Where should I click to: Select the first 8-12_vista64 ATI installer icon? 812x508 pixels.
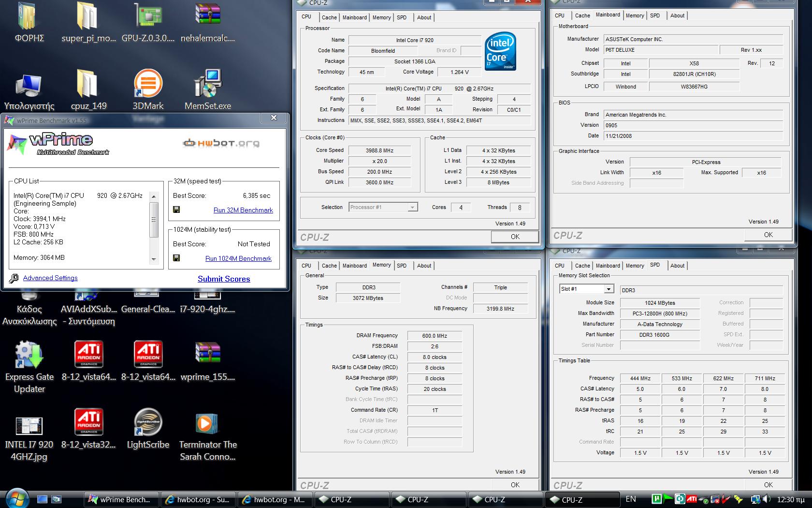(89, 354)
